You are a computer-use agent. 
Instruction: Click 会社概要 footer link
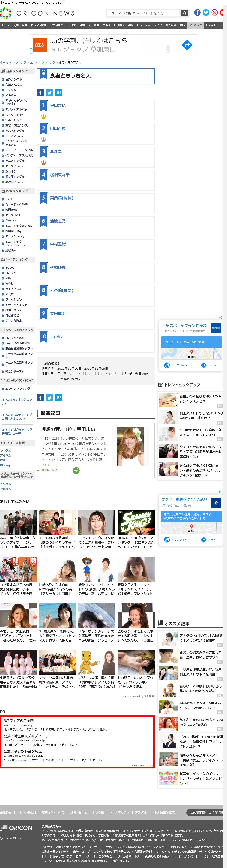[5, 812]
